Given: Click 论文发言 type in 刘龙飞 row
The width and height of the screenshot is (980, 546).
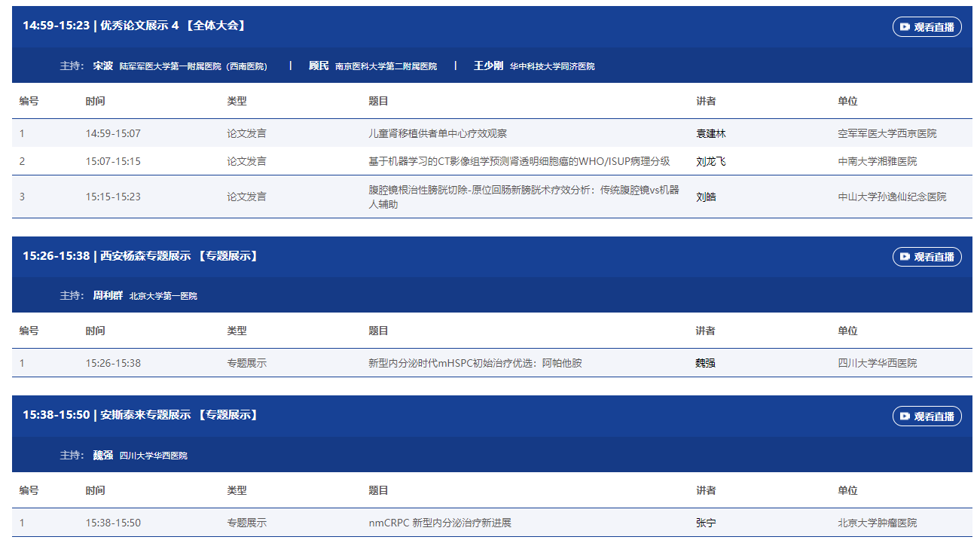Looking at the screenshot, I should coord(247,161).
